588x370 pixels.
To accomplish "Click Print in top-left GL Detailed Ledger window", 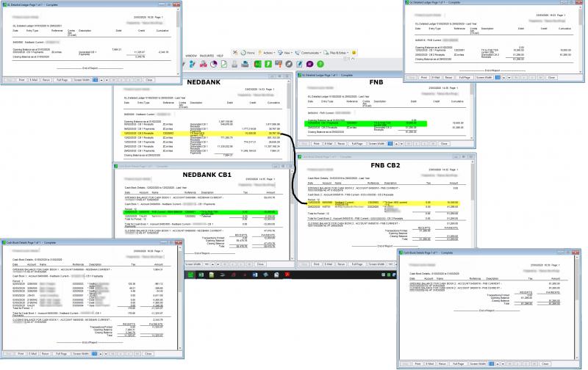I will [x=21, y=80].
